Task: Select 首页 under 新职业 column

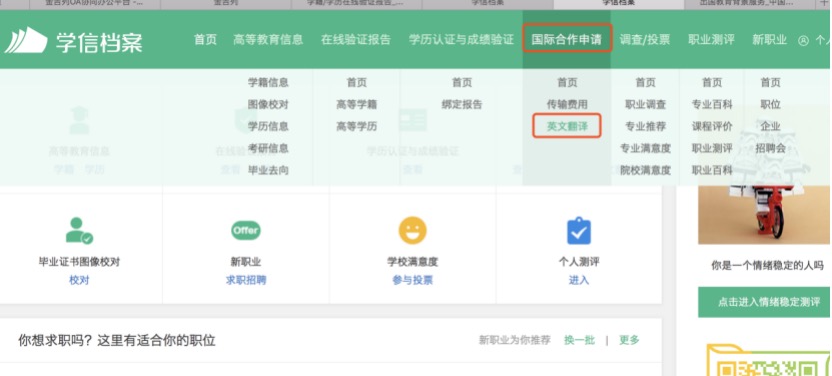Action: (x=770, y=82)
